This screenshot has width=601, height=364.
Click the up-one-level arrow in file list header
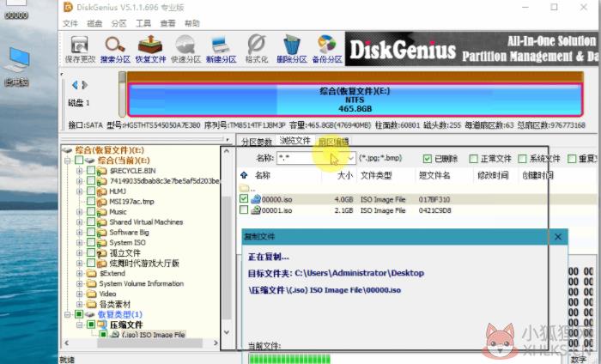tap(244, 175)
